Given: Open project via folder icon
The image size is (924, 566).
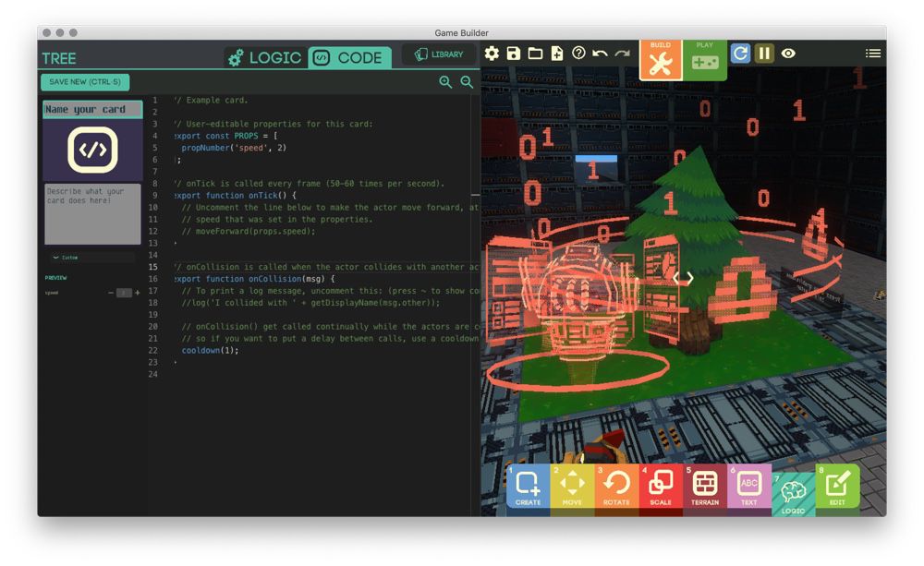Looking at the screenshot, I should coord(535,54).
